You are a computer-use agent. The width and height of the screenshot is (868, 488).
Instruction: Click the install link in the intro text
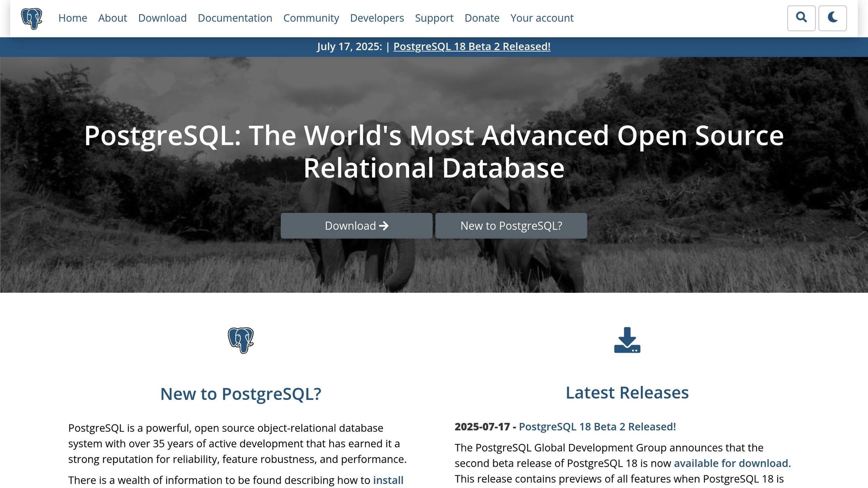tap(388, 480)
